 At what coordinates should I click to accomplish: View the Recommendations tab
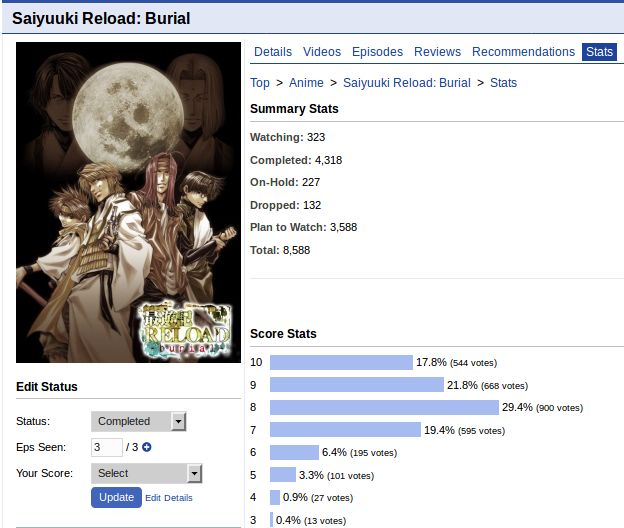click(x=523, y=52)
